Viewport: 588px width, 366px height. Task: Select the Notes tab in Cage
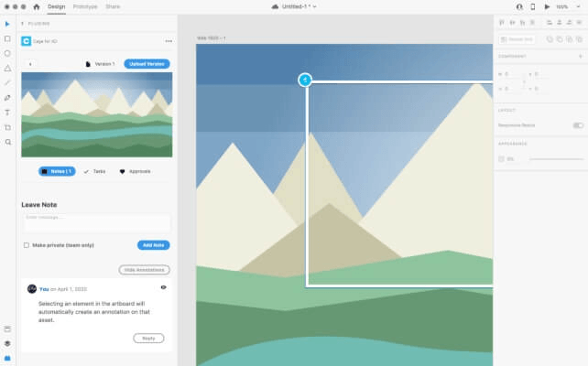[57, 171]
